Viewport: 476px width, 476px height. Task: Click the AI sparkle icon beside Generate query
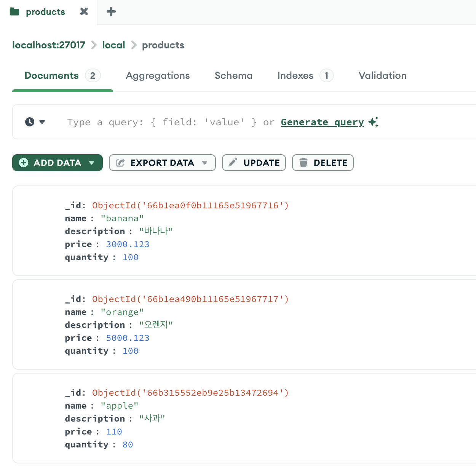pos(373,122)
